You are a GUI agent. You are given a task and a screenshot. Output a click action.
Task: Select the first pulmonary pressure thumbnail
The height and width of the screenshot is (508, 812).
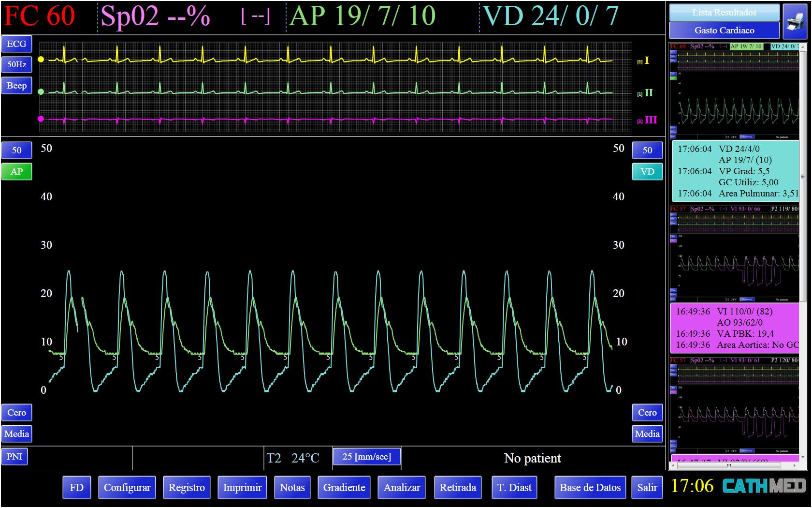(734, 91)
